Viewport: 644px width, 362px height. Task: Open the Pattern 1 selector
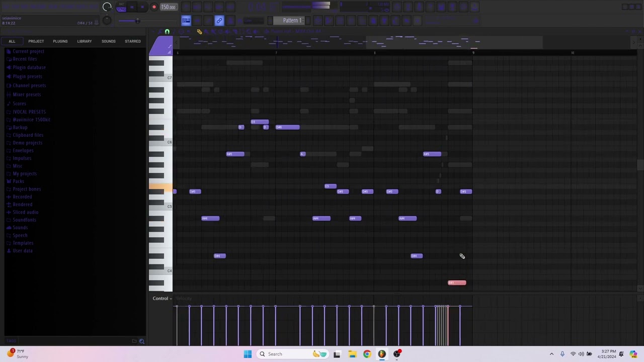point(292,21)
